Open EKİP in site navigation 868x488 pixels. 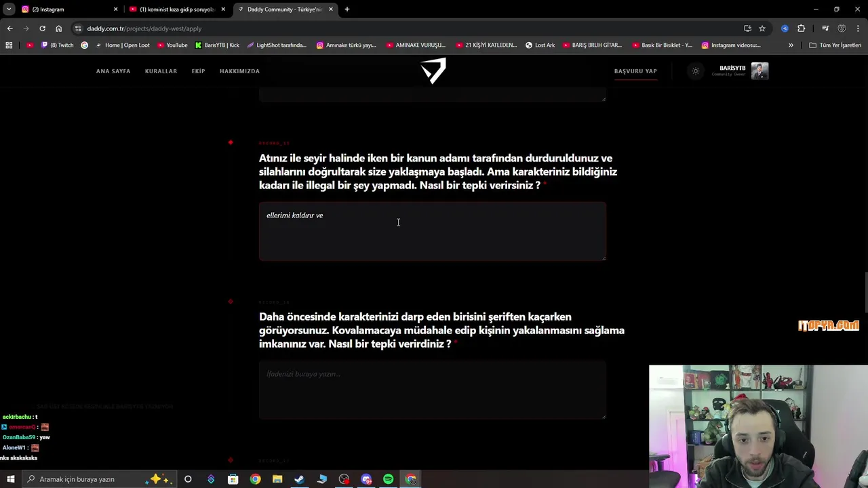[x=198, y=71]
